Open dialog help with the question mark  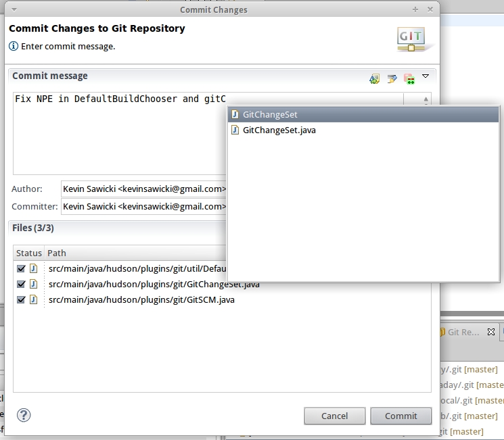point(24,415)
